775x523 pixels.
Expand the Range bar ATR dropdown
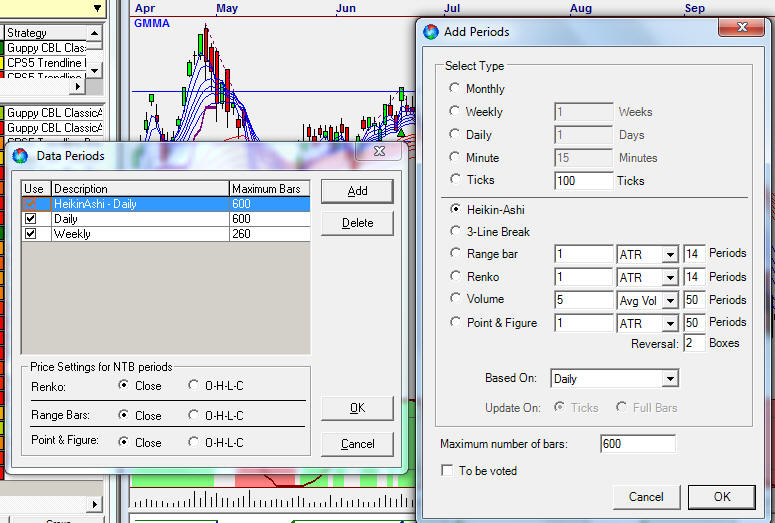coord(669,254)
